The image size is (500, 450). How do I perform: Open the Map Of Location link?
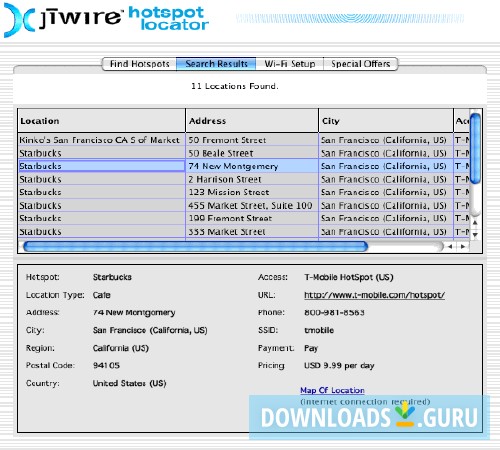point(332,390)
